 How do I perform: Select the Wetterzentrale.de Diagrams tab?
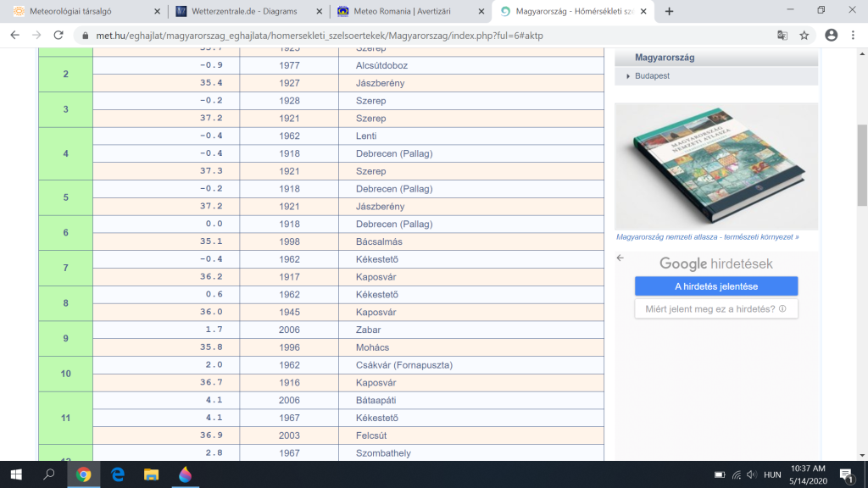(242, 11)
